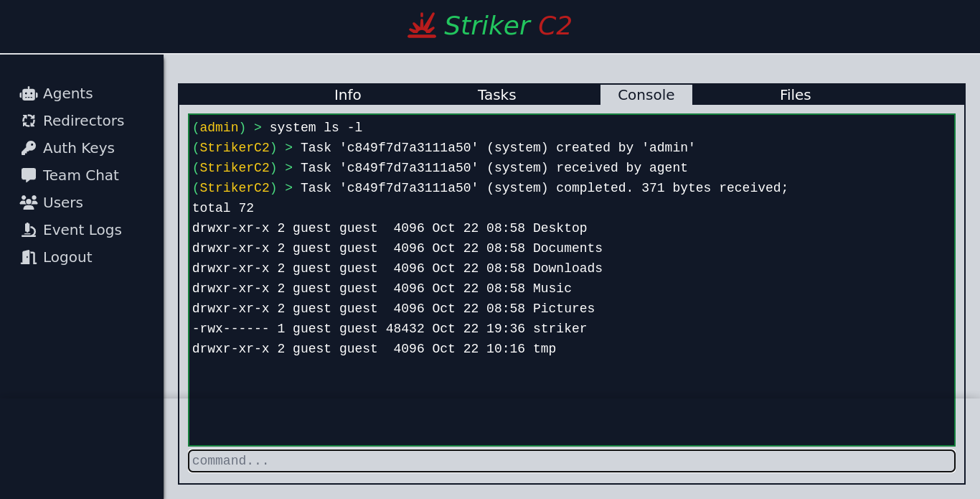Click the Music directory entry
Screen dimensions: 980x499
tap(382, 289)
